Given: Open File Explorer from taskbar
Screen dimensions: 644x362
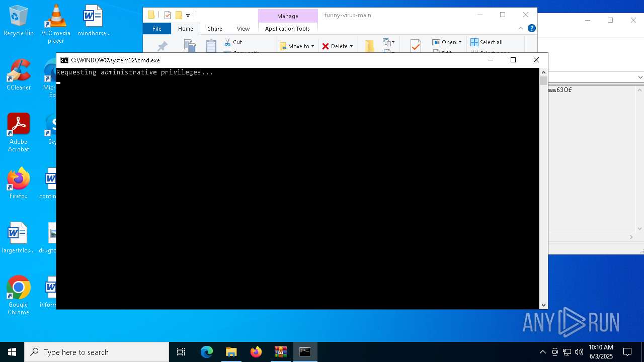Looking at the screenshot, I should click(231, 352).
